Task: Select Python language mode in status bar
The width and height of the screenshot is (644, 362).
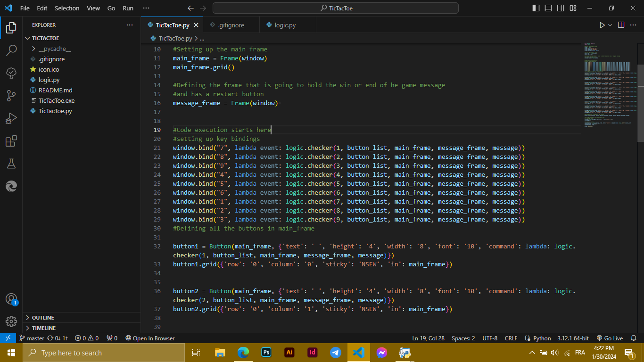Action: [538, 338]
